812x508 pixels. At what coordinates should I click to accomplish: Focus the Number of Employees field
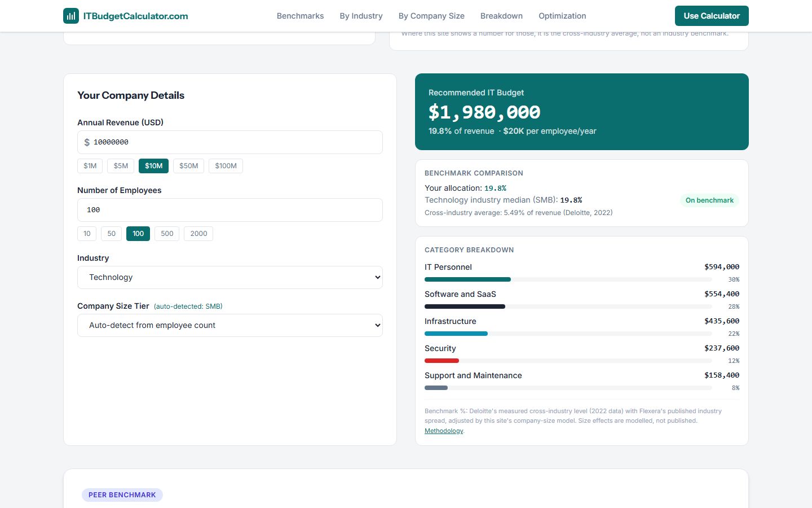[230, 210]
